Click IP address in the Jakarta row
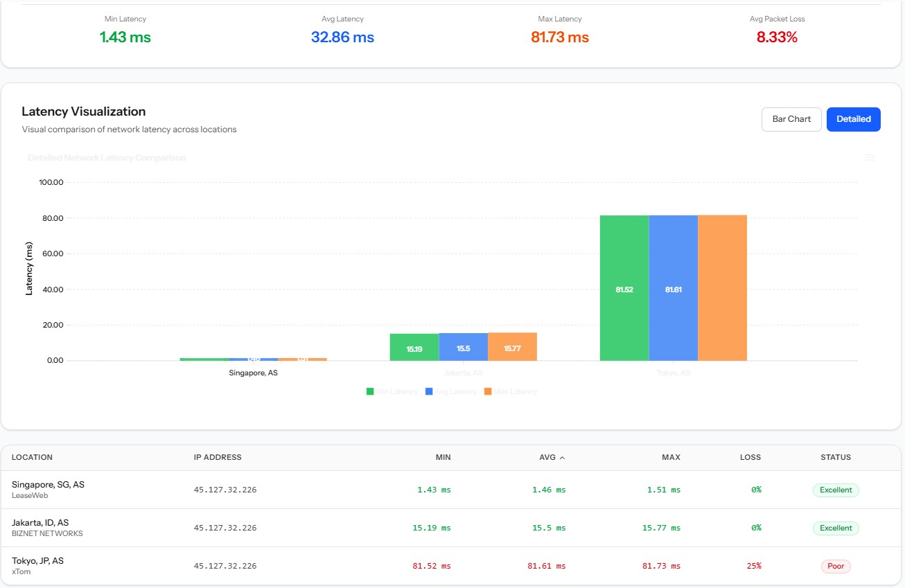 click(x=225, y=528)
